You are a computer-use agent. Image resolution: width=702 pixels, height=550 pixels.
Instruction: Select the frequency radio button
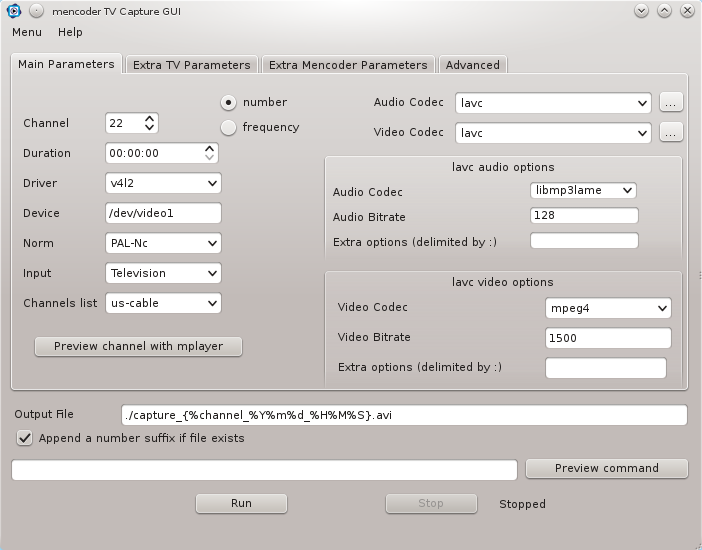point(228,128)
